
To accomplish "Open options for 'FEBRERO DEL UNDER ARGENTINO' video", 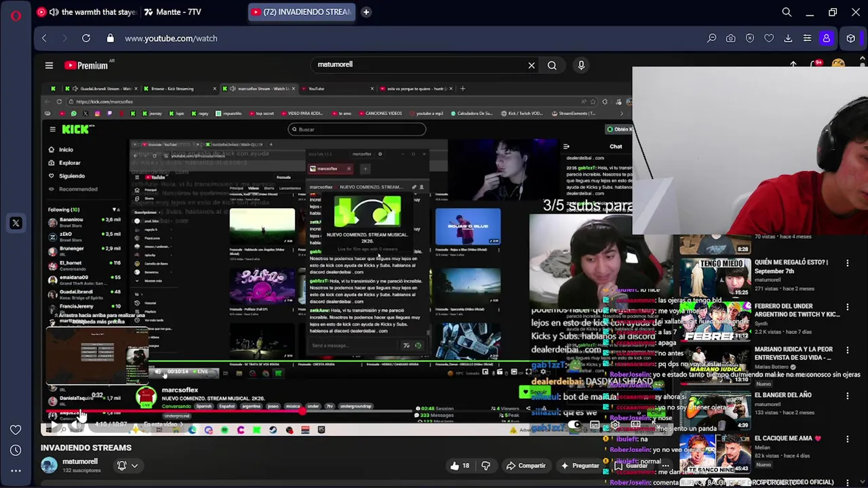I will tap(847, 307).
